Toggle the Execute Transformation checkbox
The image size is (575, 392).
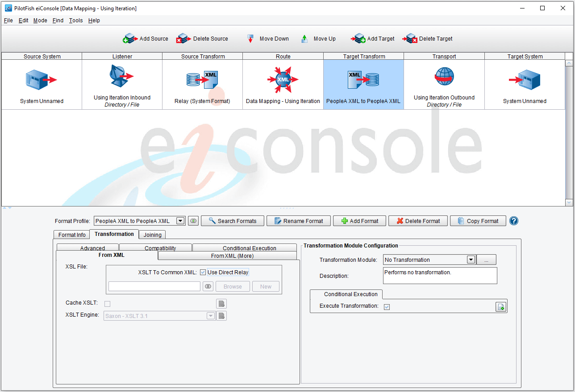pos(387,307)
